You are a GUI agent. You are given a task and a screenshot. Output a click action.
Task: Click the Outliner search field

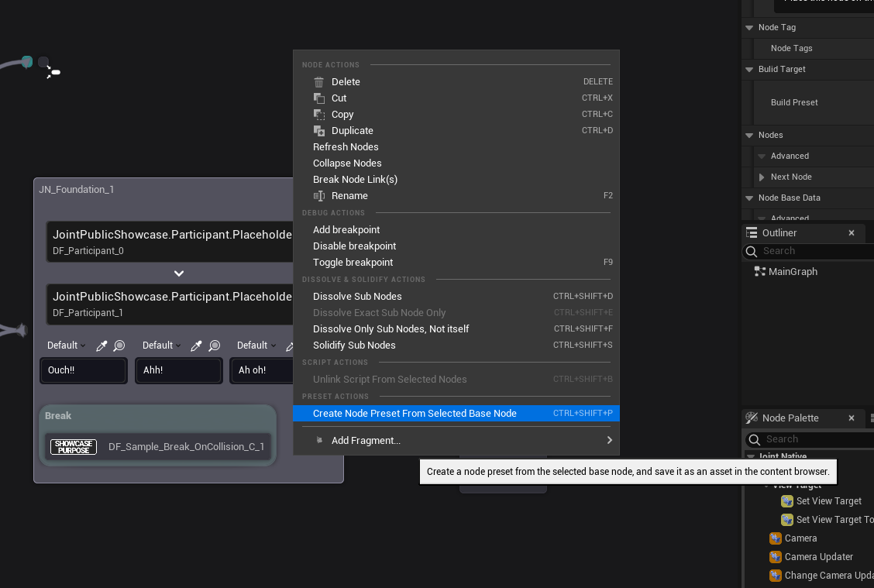tap(814, 251)
